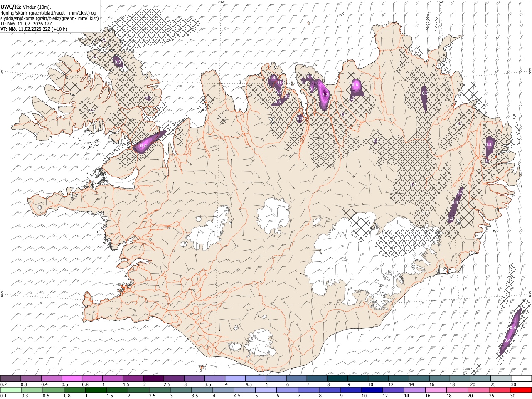The image size is (532, 399).
Task: Pick bottom-row red swatch after 30
Action: coord(521,390)
